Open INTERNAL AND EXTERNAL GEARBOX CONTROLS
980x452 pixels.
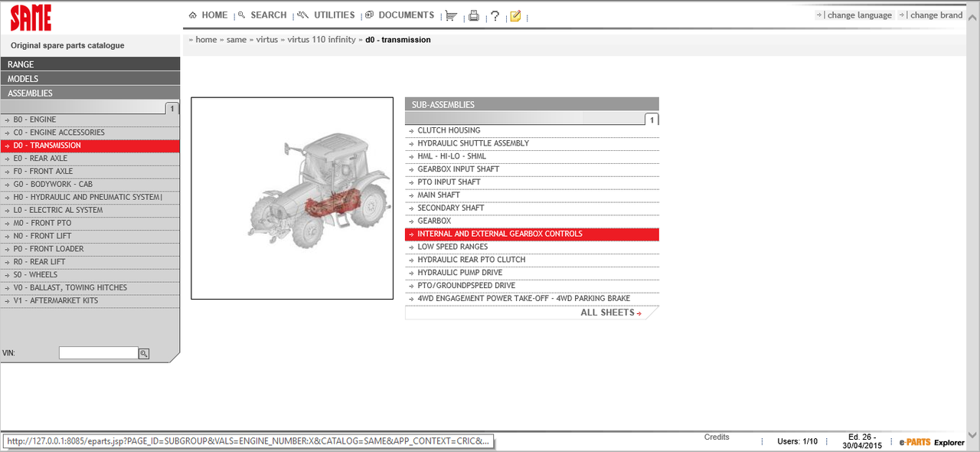(x=532, y=234)
